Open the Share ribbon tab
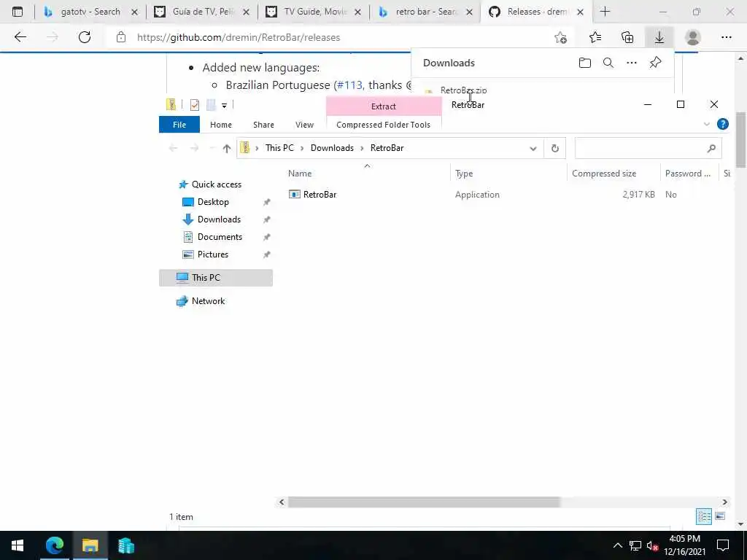This screenshot has width=747, height=560. click(x=263, y=125)
